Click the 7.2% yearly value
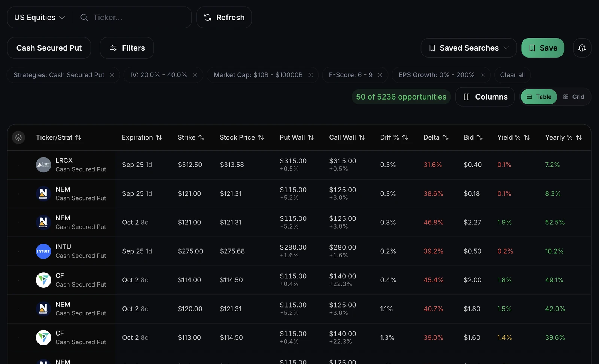The height and width of the screenshot is (364, 599). (553, 165)
